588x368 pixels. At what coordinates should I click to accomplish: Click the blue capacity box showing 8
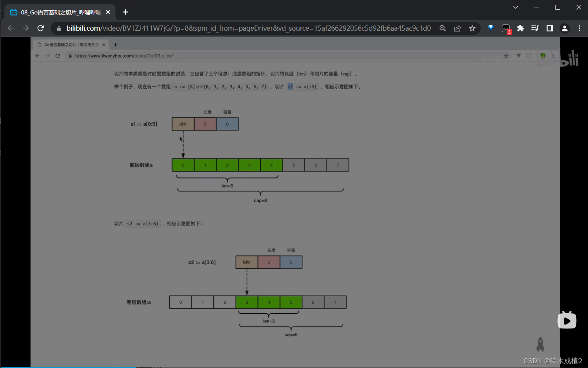[x=227, y=124]
